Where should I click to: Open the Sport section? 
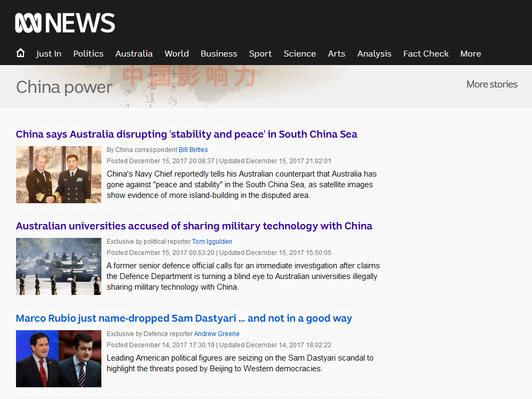click(x=260, y=53)
